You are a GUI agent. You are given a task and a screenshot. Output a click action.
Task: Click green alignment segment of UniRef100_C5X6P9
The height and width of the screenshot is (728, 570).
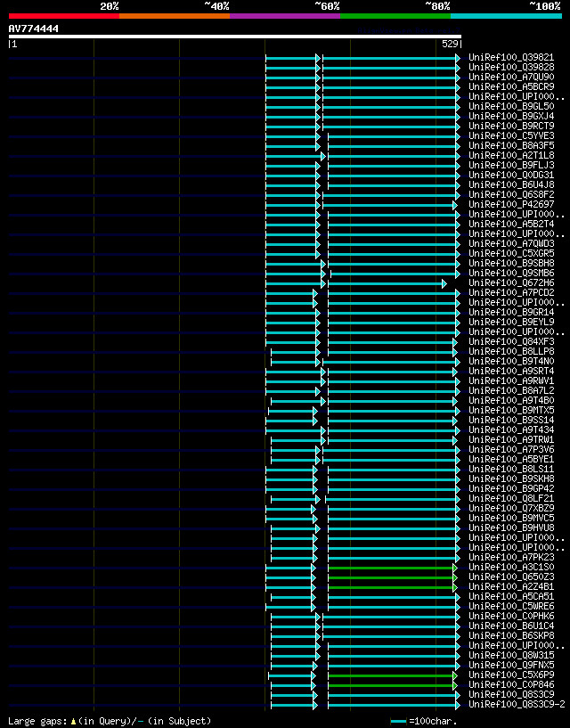tap(391, 675)
